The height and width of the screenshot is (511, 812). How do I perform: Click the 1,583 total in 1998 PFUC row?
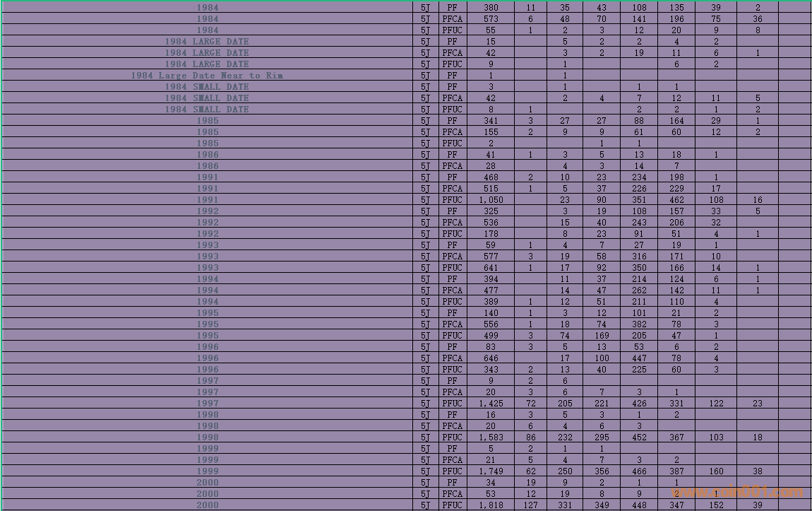coord(491,437)
